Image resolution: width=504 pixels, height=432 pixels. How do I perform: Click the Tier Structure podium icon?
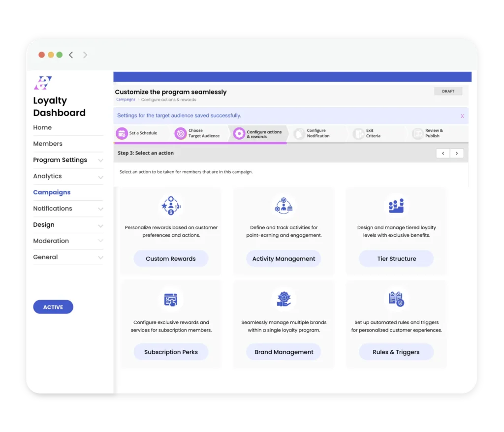(x=396, y=206)
